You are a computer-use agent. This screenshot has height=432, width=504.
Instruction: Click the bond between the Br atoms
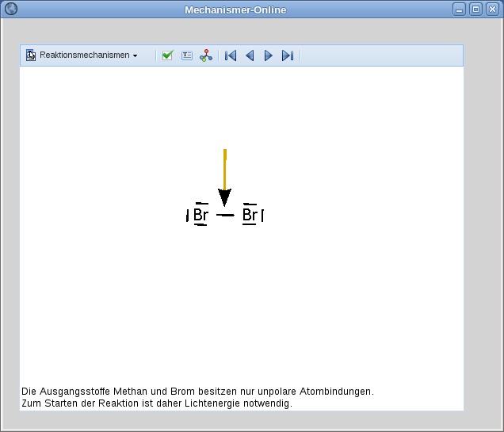click(225, 215)
